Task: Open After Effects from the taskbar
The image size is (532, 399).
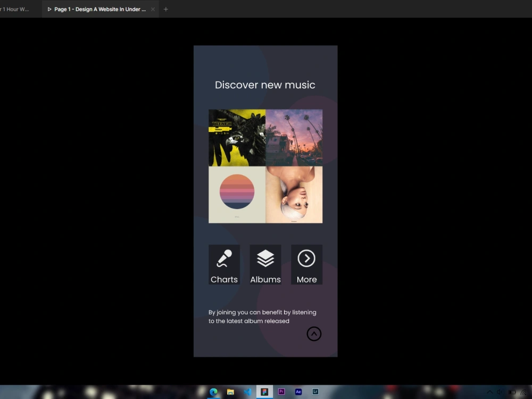Action: 298,392
